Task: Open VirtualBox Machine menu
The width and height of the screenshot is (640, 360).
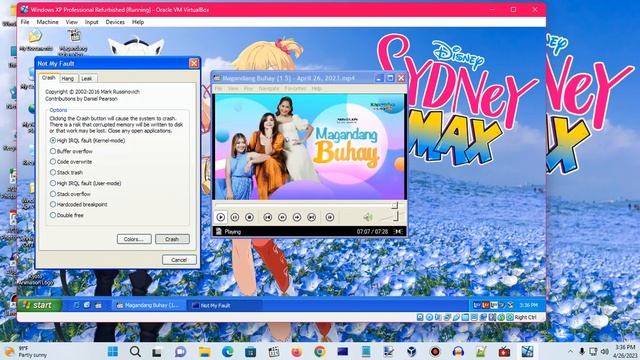Action: pyautogui.click(x=47, y=22)
